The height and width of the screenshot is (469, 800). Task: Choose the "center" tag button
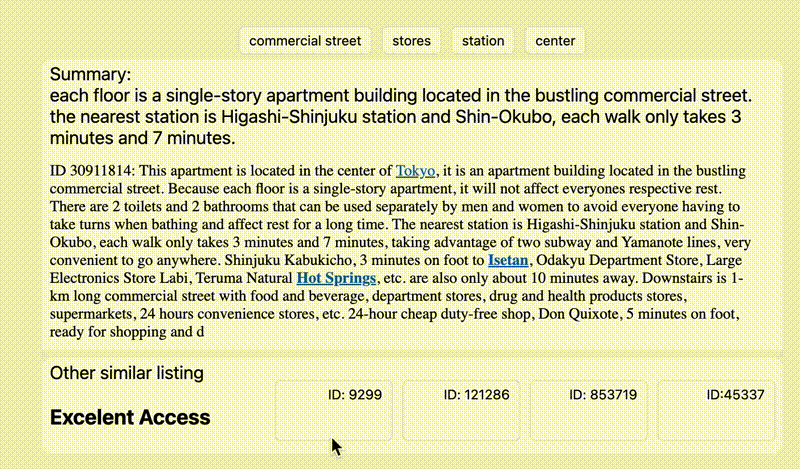tap(555, 41)
